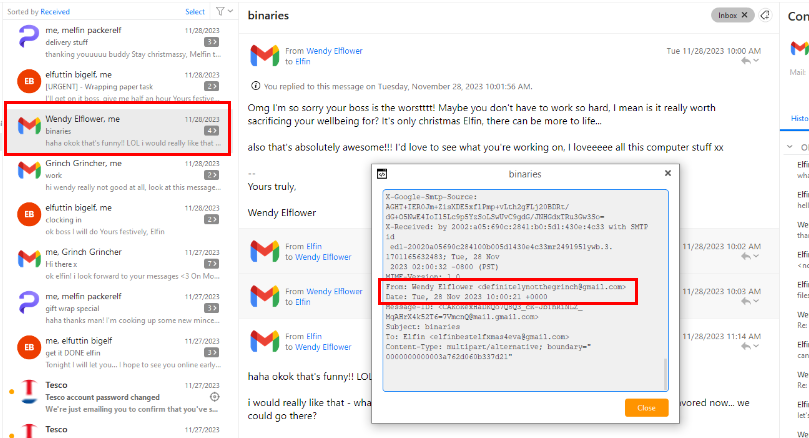Remove the Inbox tag with its X
This screenshot has width=809, height=438.
[745, 15]
